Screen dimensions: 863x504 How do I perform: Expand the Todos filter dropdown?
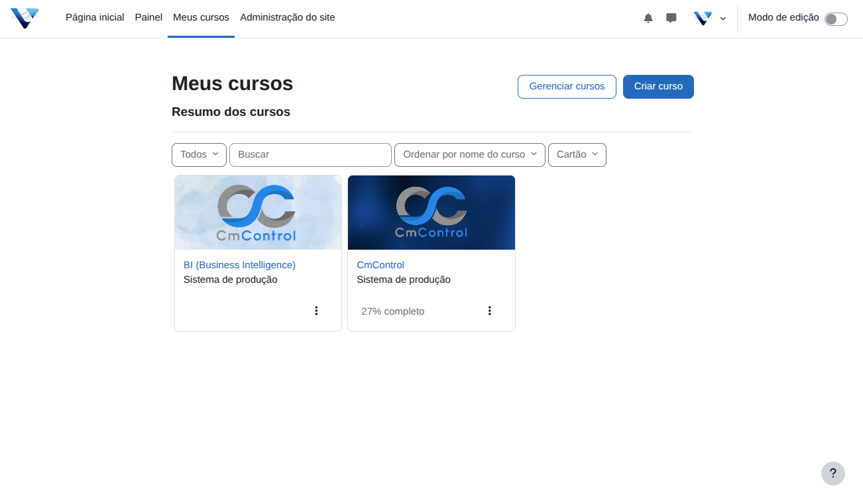pyautogui.click(x=199, y=154)
